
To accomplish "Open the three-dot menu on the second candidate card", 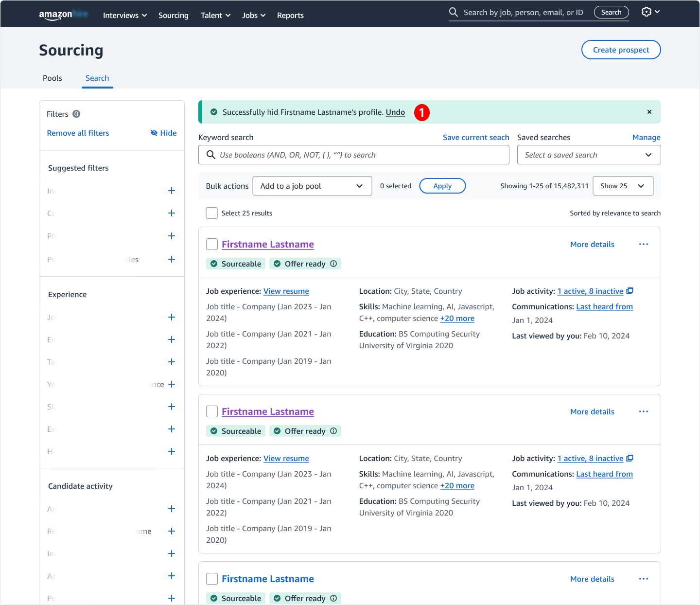I will 644,411.
